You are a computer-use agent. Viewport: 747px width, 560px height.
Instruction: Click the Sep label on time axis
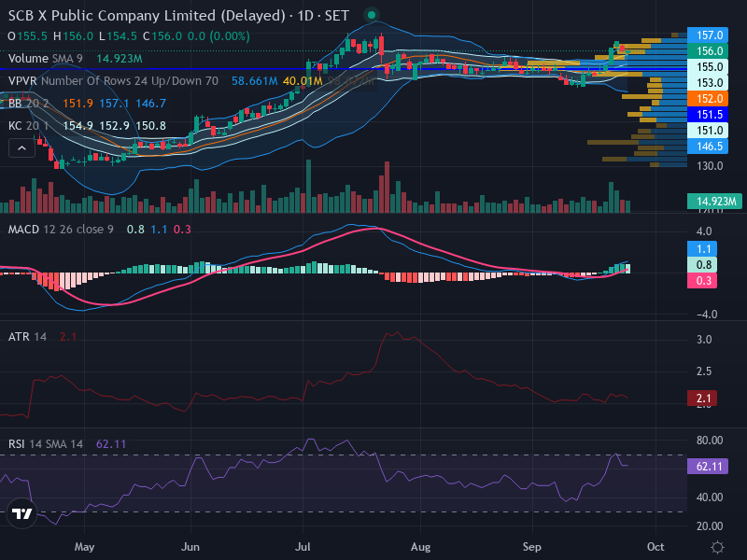pos(531,547)
